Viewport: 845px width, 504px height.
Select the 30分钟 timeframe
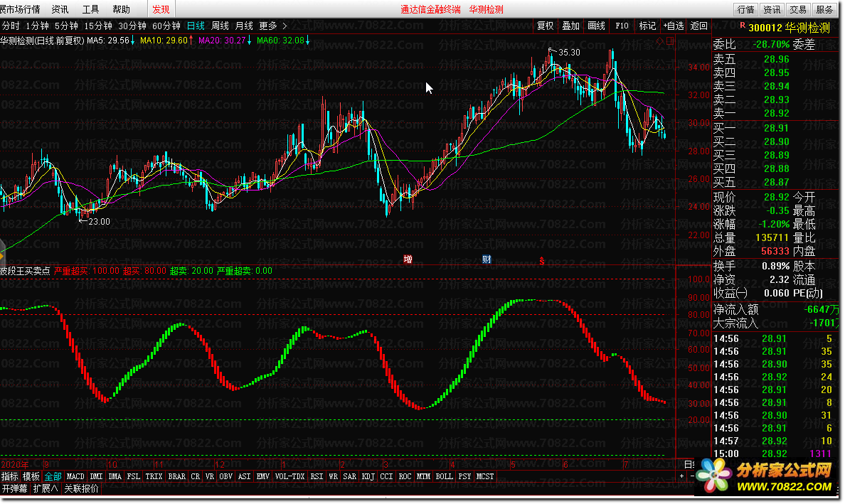tap(132, 26)
